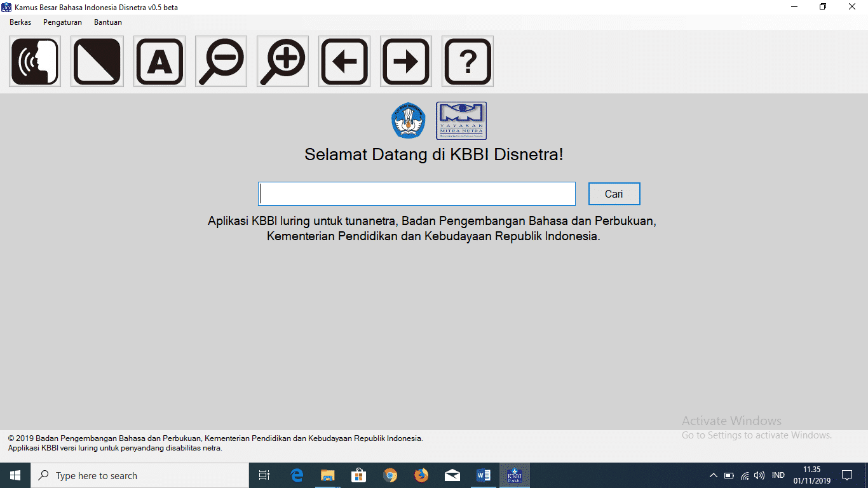
Task: Click the KBBI Disnetra taskbar icon
Action: 515,475
